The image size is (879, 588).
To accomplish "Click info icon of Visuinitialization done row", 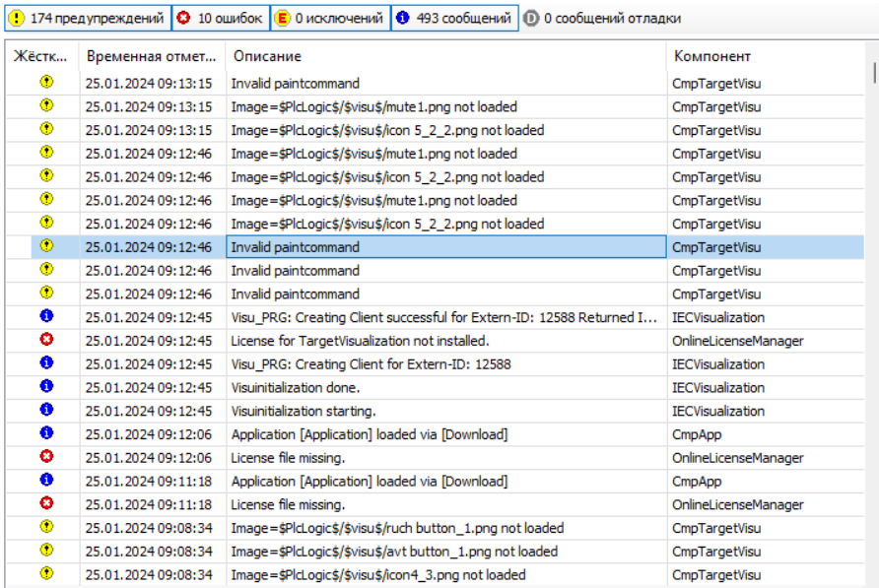I will click(x=46, y=387).
